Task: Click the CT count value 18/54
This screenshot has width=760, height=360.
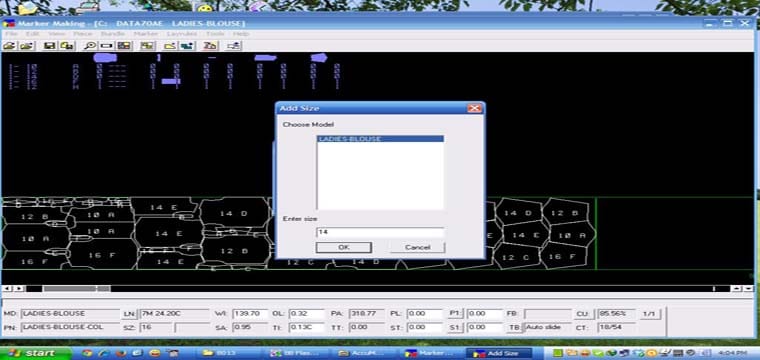Action: [x=616, y=328]
